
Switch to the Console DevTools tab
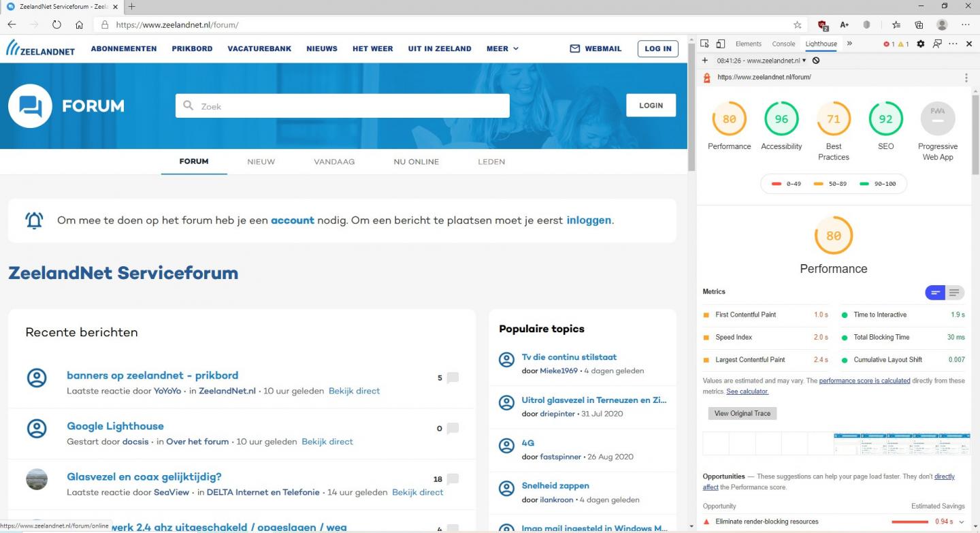[783, 44]
